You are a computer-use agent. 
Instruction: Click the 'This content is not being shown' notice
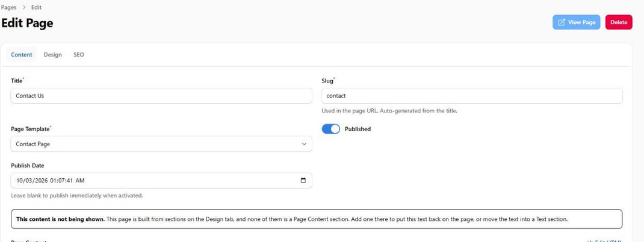point(316,219)
